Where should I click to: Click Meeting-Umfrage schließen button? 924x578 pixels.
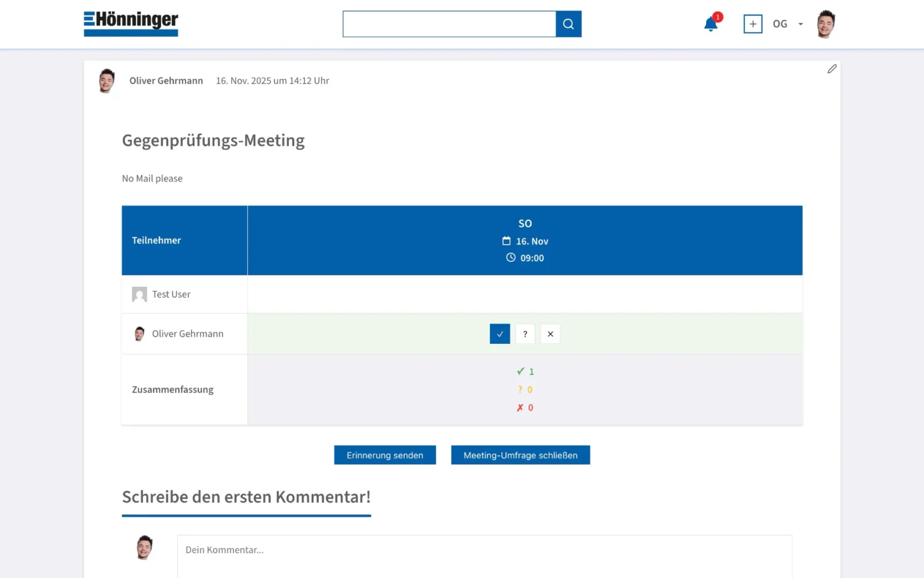(520, 455)
